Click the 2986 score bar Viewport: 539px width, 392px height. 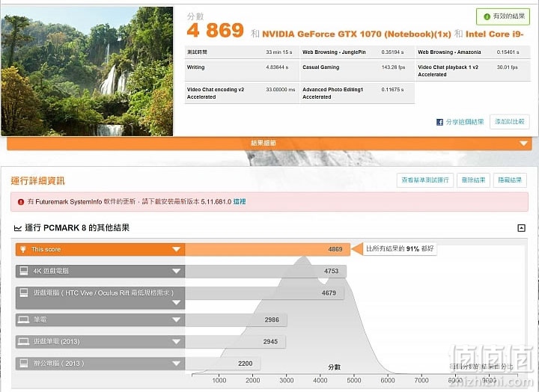[x=236, y=320]
